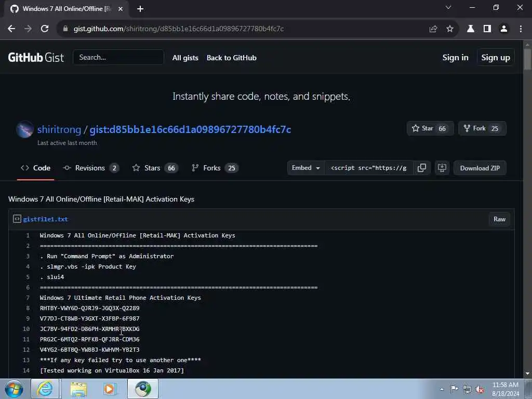The width and height of the screenshot is (532, 399).
Task: Click the GitHub Gist logo
Action: 36,57
